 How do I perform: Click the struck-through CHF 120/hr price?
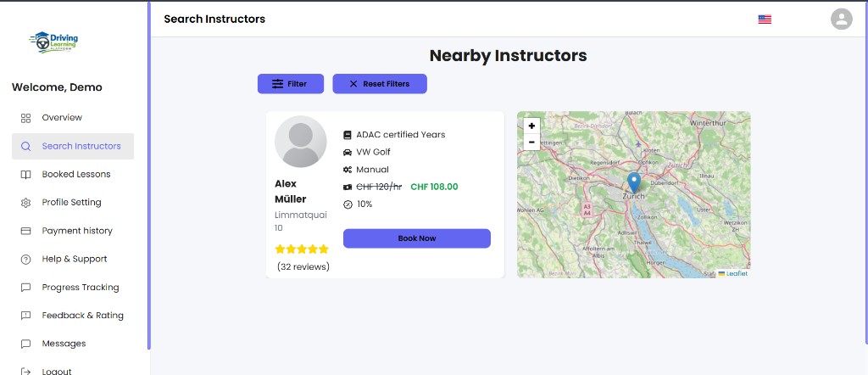[x=379, y=187]
